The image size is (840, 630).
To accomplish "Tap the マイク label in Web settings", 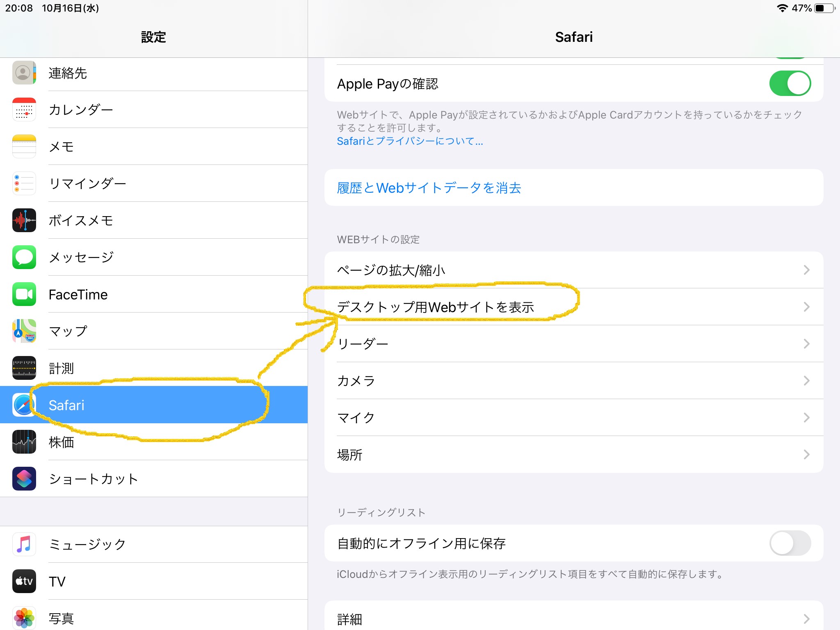I will point(356,418).
